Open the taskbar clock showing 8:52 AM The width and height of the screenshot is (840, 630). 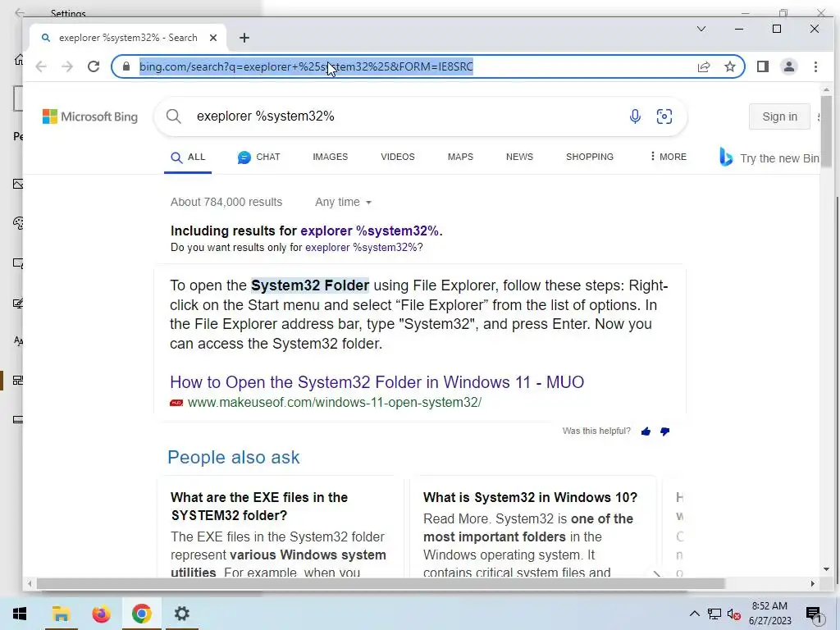769,614
